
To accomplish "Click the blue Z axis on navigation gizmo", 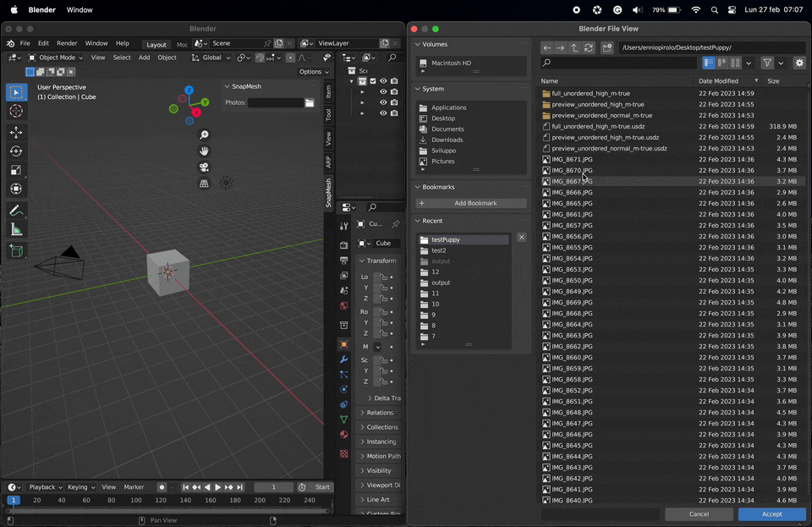I will point(189,90).
